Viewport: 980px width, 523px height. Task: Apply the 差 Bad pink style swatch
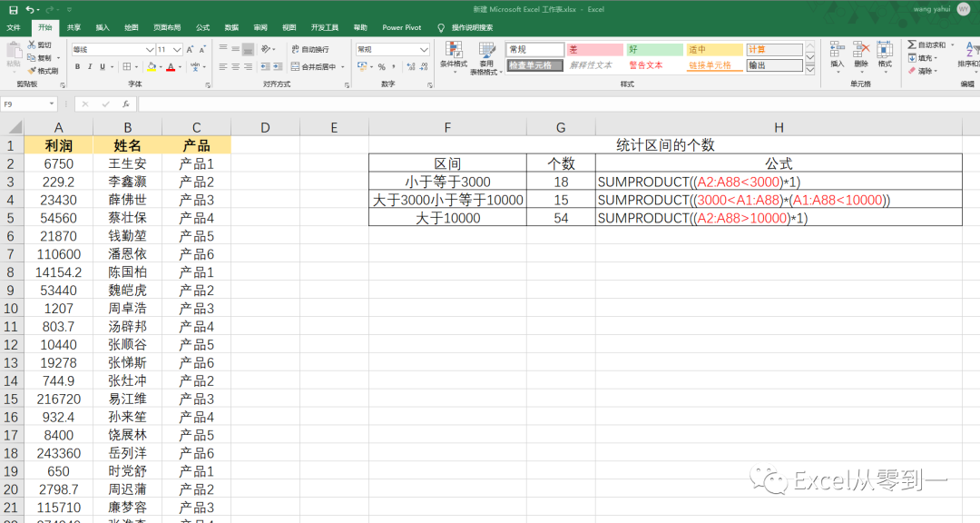point(595,49)
